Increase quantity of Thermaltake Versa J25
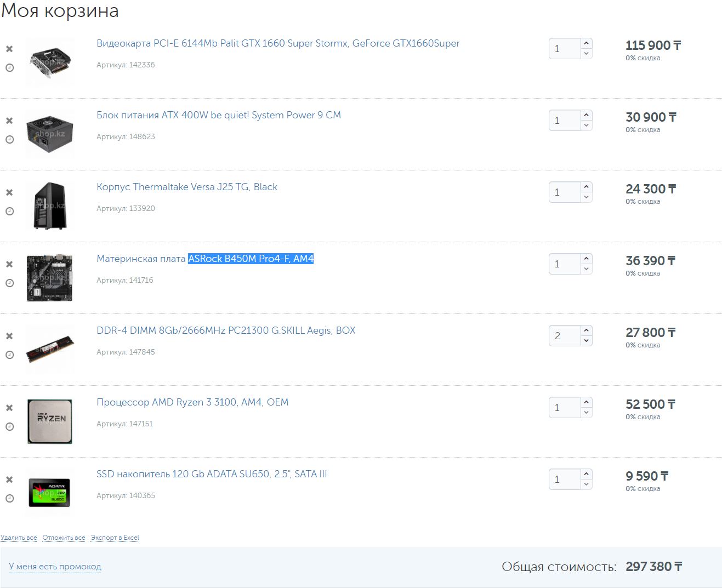Viewport: 722px width, 588px height. pyautogui.click(x=586, y=187)
